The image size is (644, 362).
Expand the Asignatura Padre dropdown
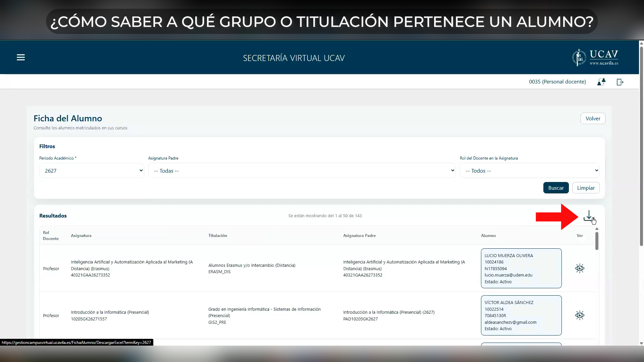(x=302, y=171)
